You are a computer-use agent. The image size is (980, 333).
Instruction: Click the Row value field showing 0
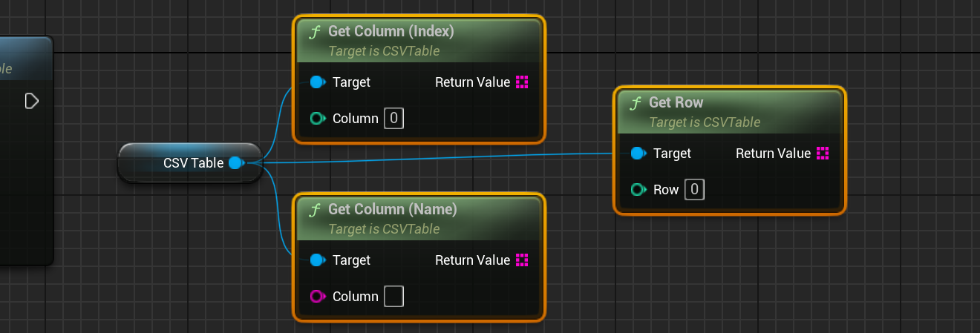point(694,190)
